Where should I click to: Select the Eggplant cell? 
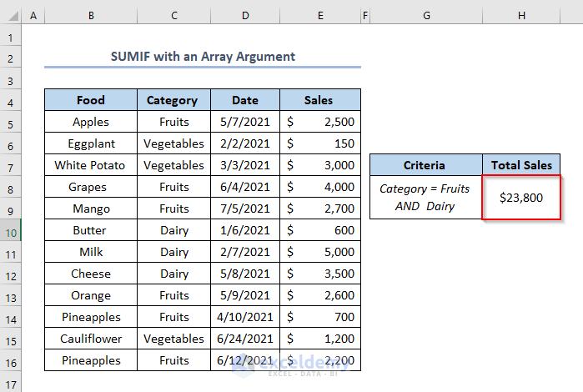90,143
